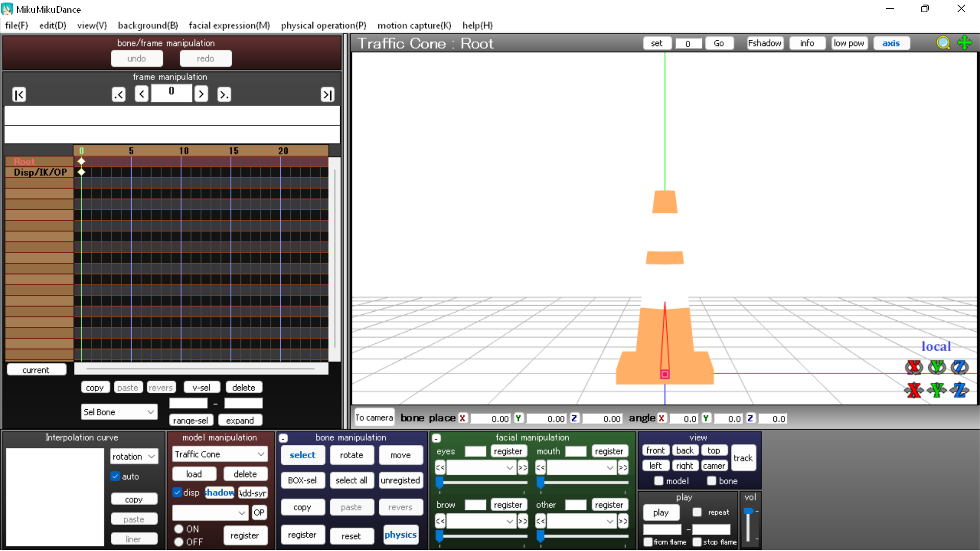Enable the repeat playback checkbox
Screen dimensions: 980x551
pos(697,512)
